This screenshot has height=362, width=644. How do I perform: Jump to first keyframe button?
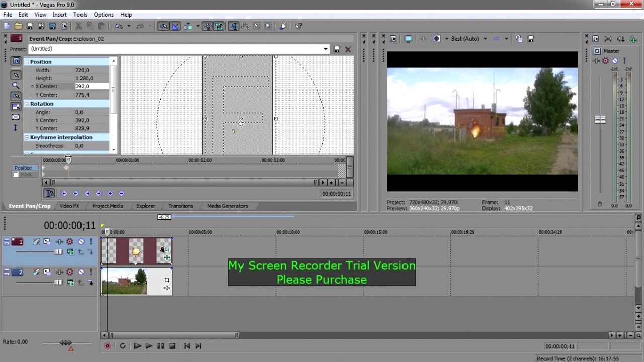tap(64, 193)
